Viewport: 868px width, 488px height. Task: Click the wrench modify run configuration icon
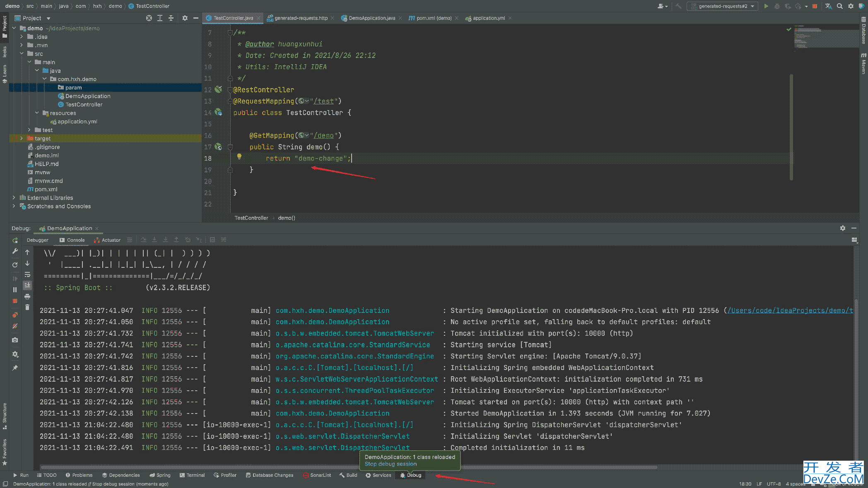click(x=15, y=251)
